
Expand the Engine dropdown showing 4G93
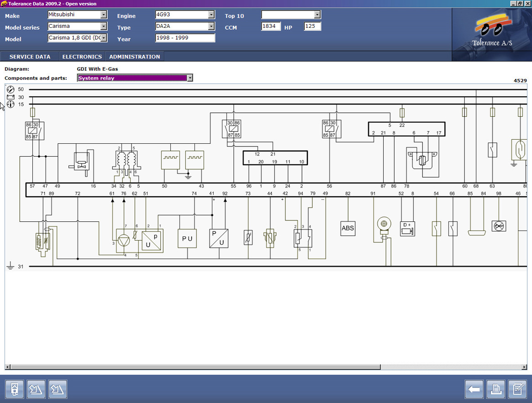pos(211,15)
